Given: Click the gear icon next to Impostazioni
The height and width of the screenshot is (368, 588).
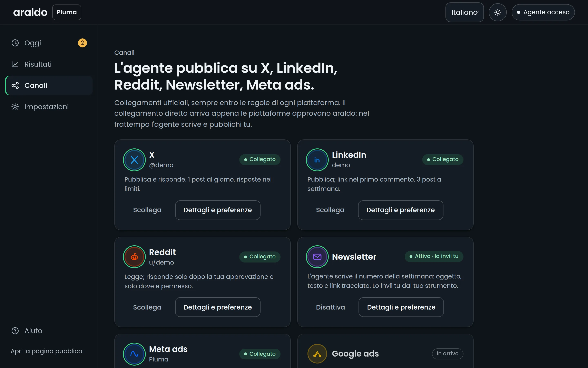Looking at the screenshot, I should pos(15,107).
